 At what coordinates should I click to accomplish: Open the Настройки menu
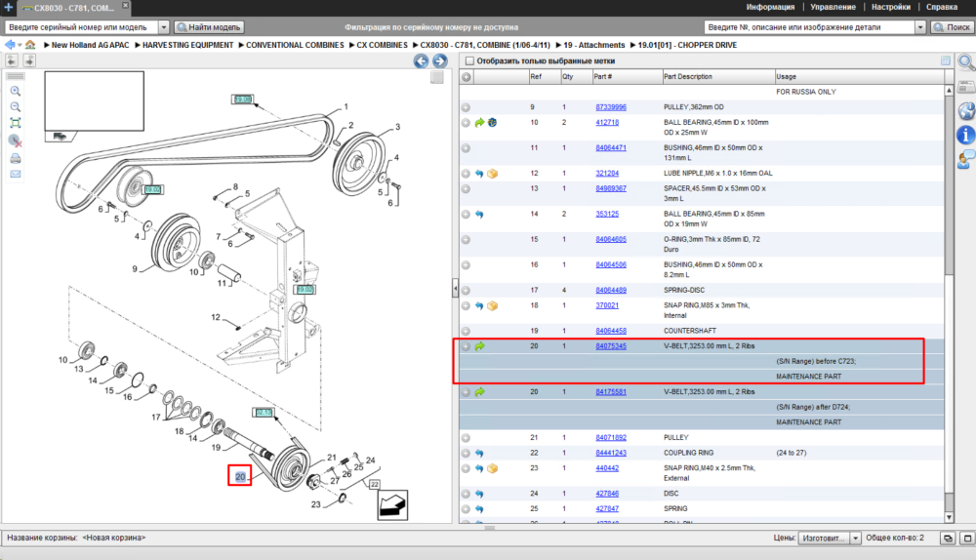[891, 7]
